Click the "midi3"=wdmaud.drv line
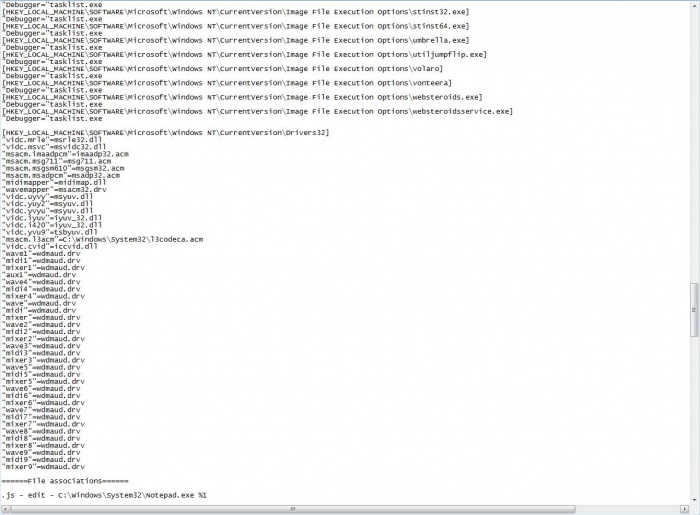Viewport: 700px width, 515px height. click(41, 353)
